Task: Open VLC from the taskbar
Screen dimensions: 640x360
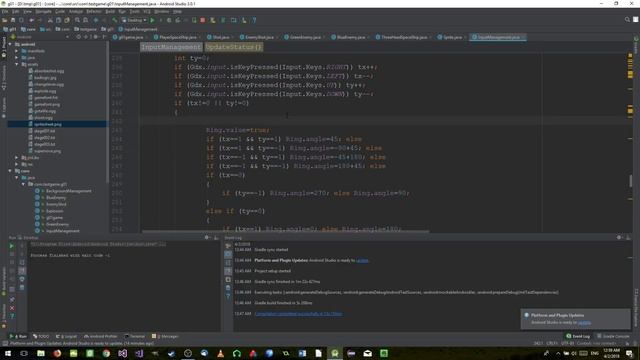Action: (x=220, y=353)
